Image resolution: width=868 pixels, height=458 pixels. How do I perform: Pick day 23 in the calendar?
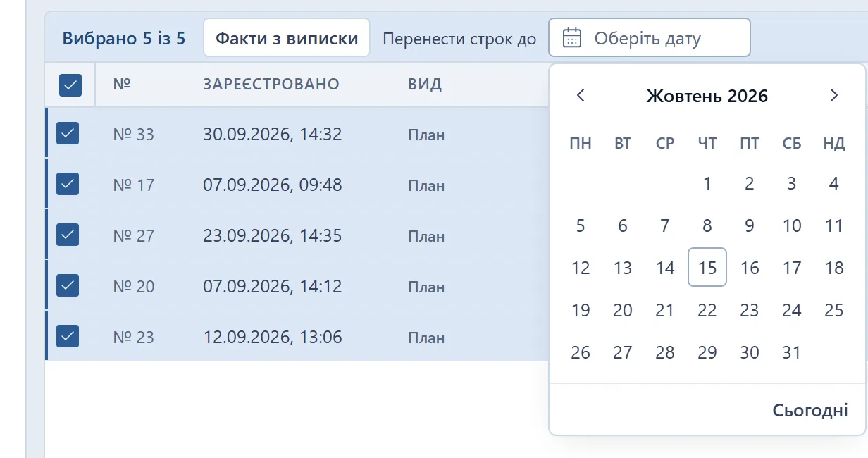coord(750,310)
